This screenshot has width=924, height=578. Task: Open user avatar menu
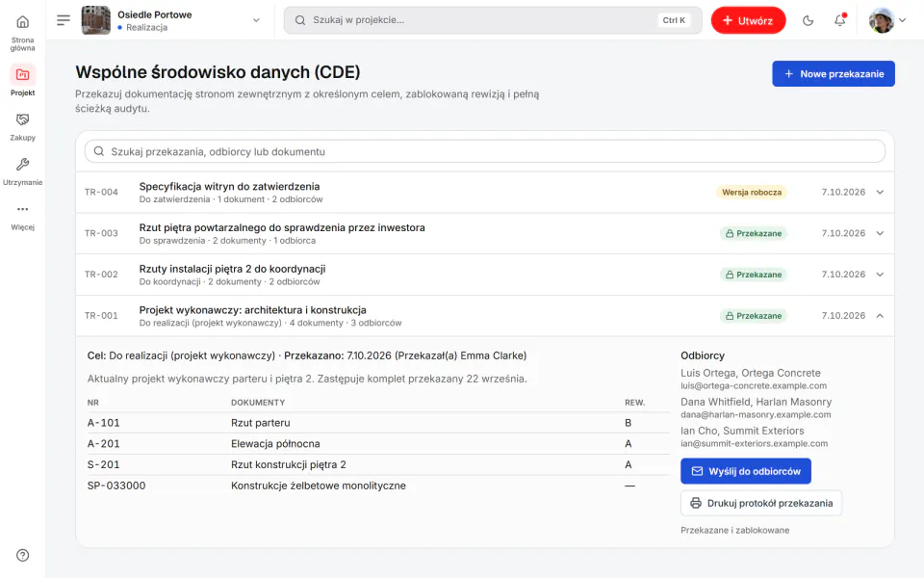click(x=886, y=20)
